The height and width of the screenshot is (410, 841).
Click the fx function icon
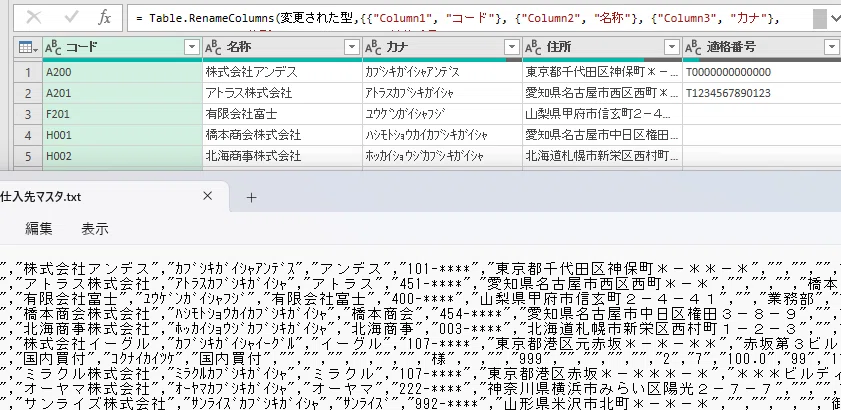[104, 18]
